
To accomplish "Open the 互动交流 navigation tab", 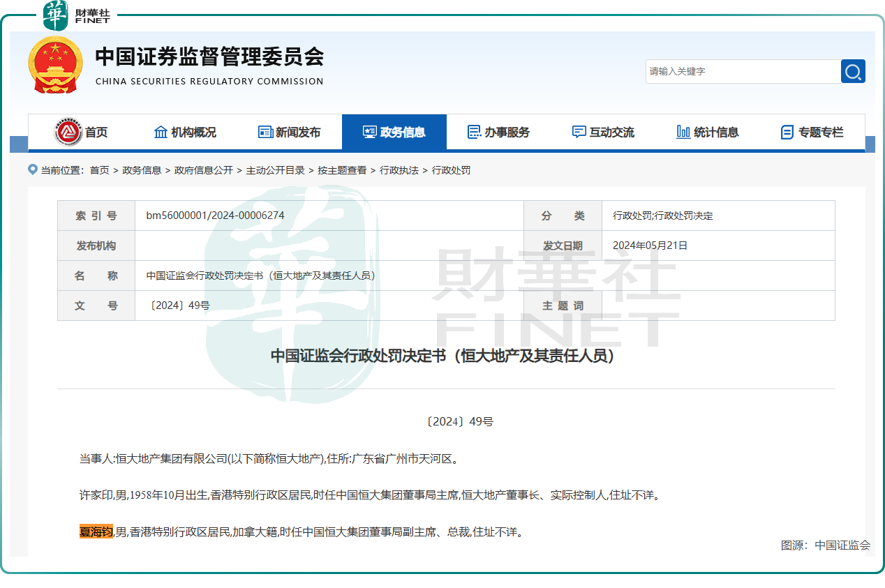I will tap(604, 132).
